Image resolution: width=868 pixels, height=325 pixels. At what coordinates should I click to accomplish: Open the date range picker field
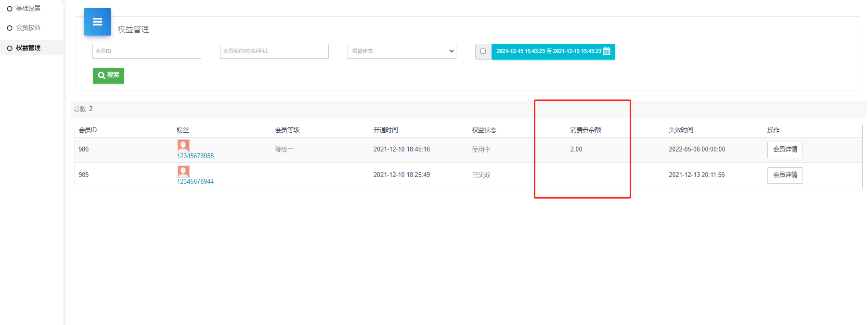click(548, 51)
